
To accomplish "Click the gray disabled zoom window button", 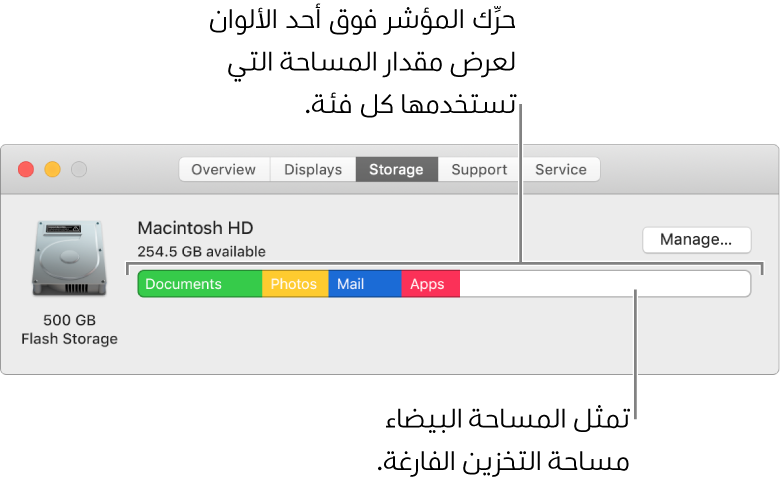I will pos(79,170).
